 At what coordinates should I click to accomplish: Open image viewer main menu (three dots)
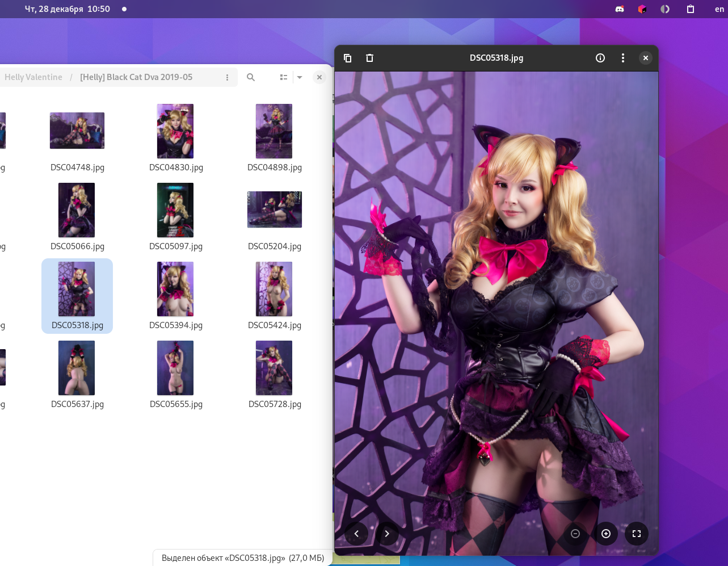[623, 58]
